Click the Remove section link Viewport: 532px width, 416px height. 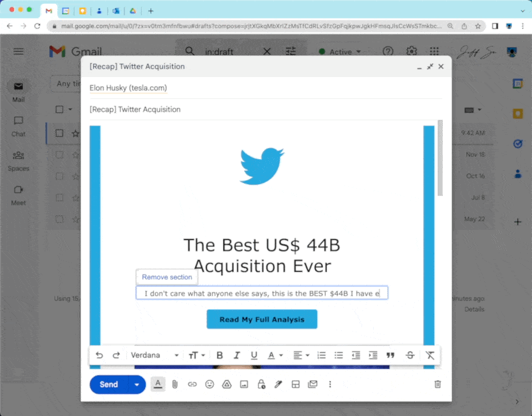tap(167, 277)
